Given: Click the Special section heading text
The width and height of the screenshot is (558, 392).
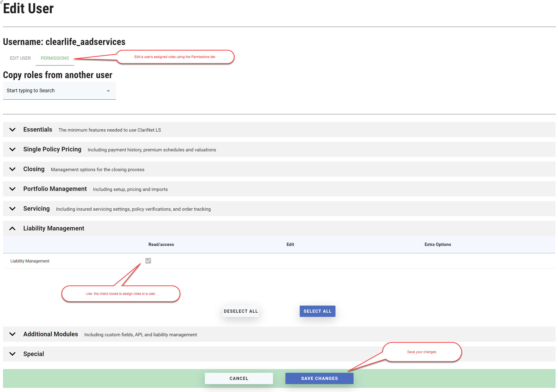Looking at the screenshot, I should pos(34,354).
